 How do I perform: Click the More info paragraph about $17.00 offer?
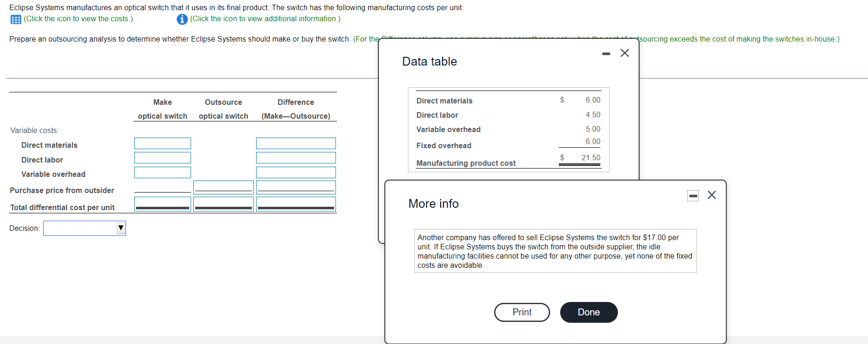point(555,251)
